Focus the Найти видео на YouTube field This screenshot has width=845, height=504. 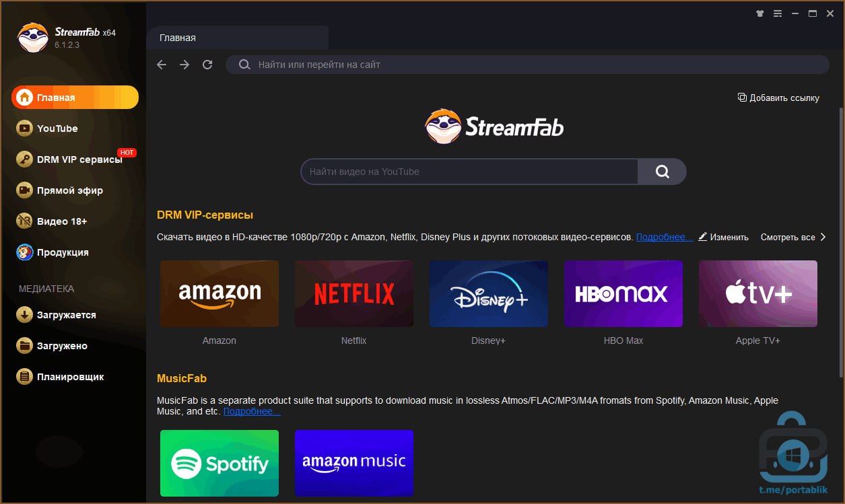pyautogui.click(x=469, y=172)
